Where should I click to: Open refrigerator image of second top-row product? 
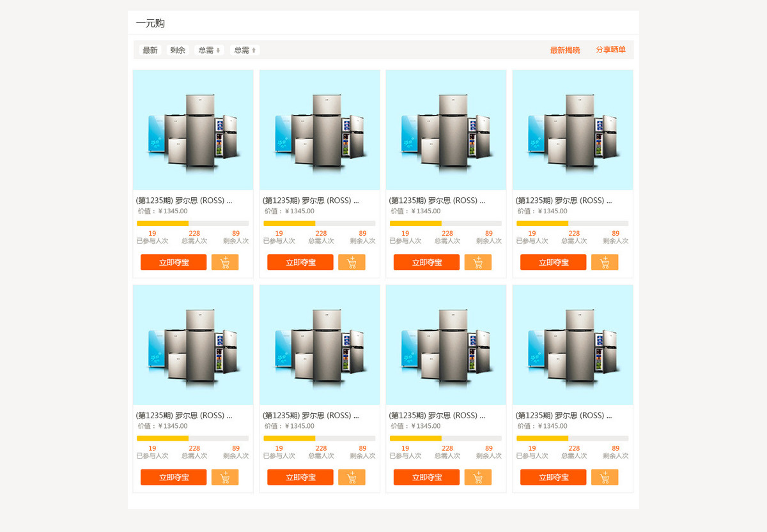click(x=320, y=130)
